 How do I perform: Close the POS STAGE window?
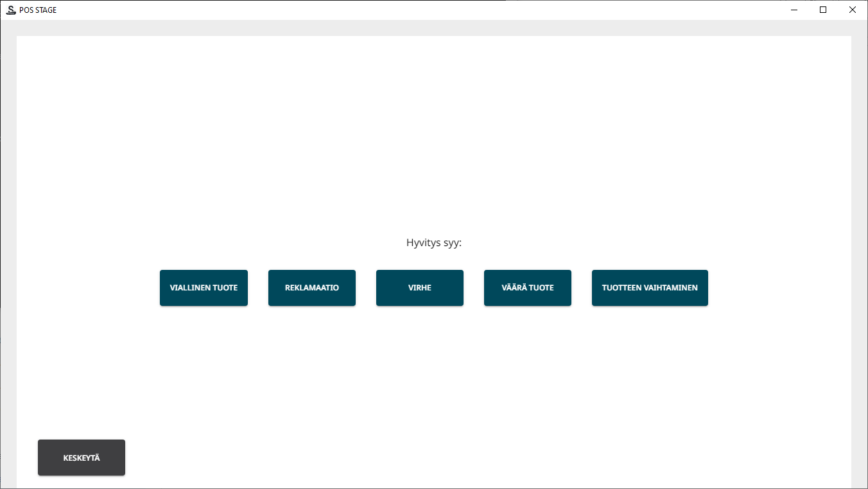click(x=853, y=10)
